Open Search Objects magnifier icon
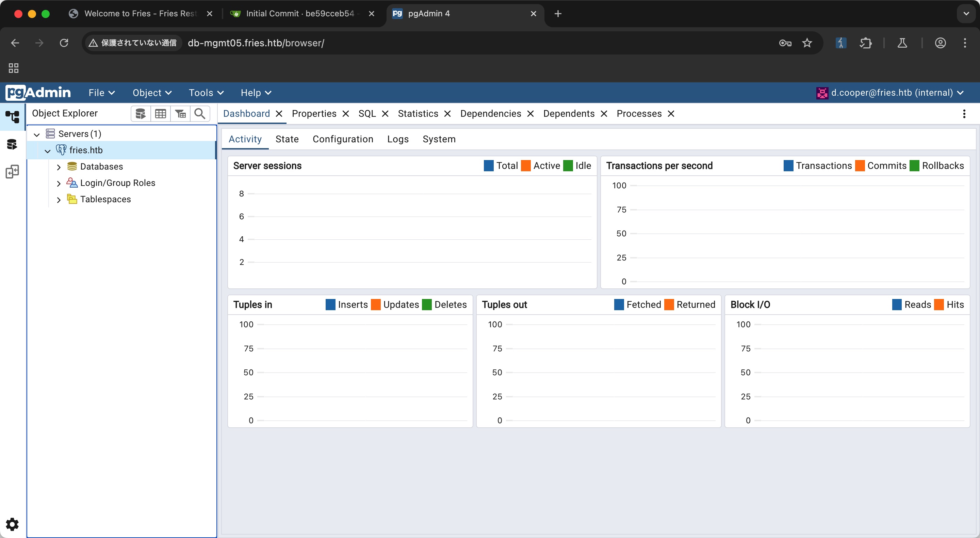980x538 pixels. (200, 113)
